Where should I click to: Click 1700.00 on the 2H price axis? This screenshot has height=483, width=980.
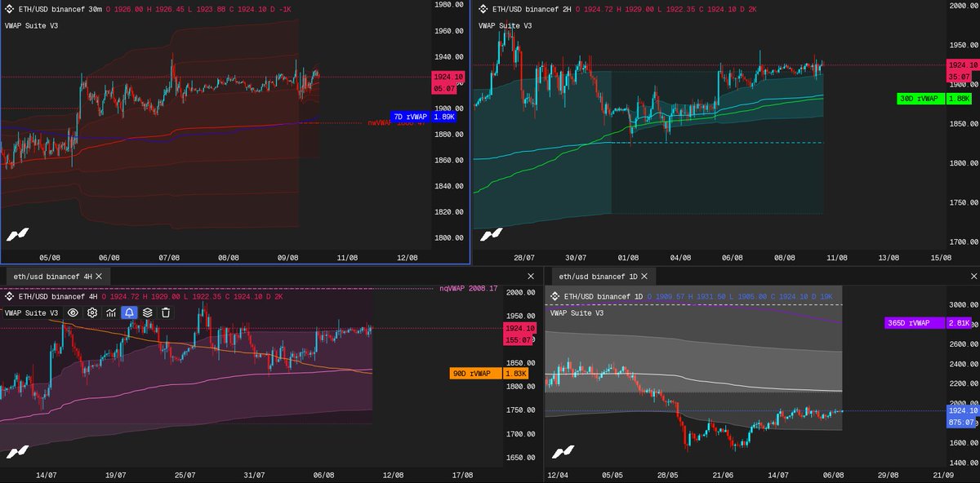pyautogui.click(x=964, y=242)
